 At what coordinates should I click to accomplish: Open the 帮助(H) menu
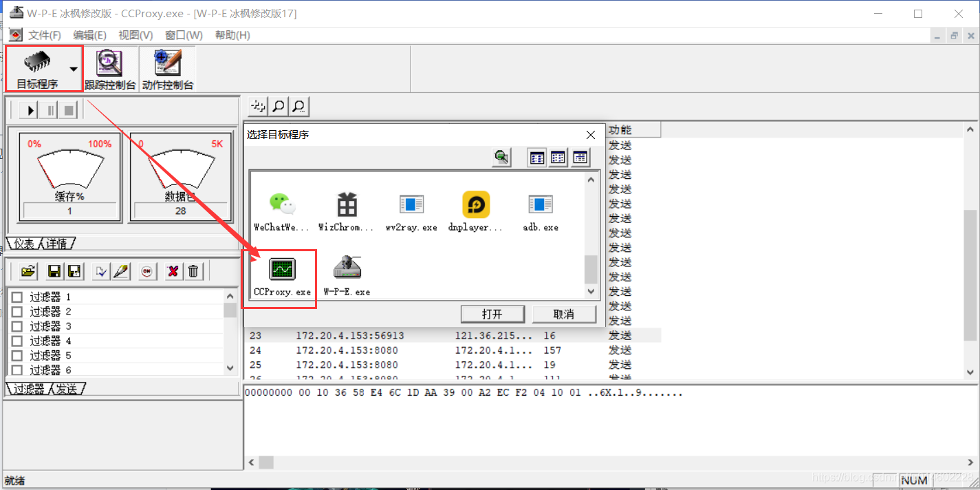pos(232,35)
